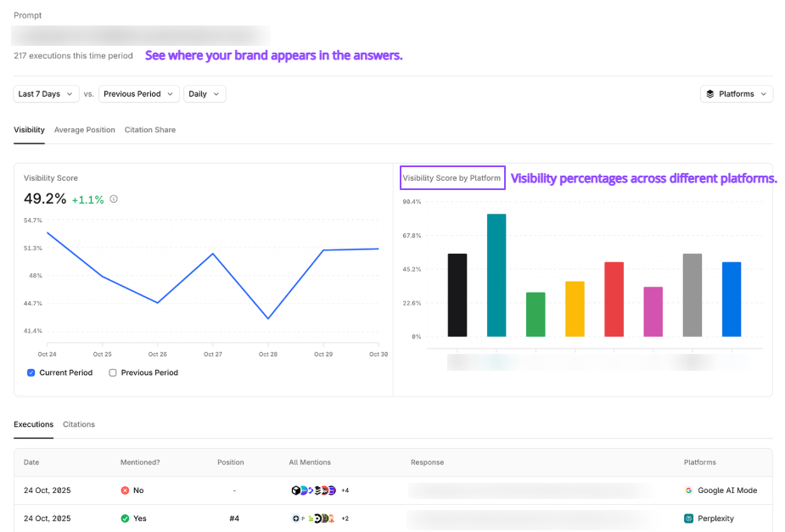
Task: Open the Last 7 Days dropdown
Action: click(46, 94)
